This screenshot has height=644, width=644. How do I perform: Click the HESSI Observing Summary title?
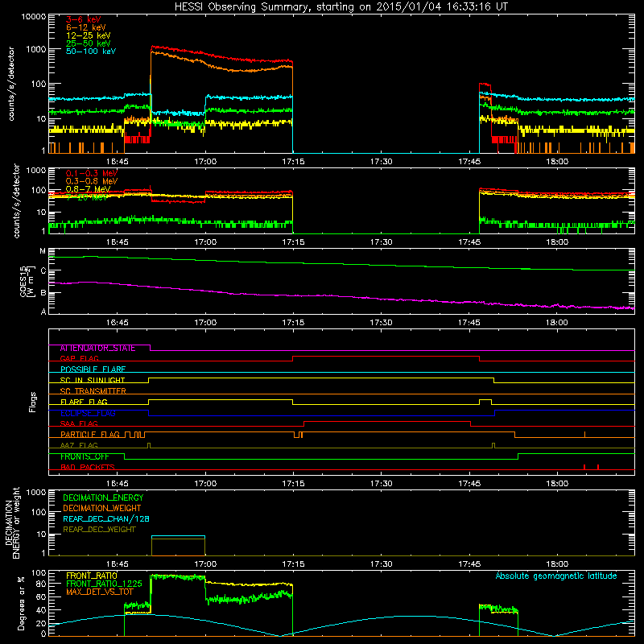[x=341, y=7]
